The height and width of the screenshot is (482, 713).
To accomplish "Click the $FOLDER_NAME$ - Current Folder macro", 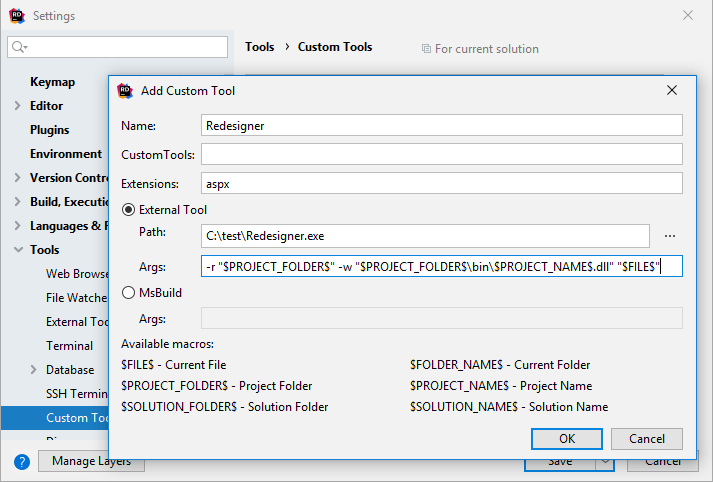I will point(500,365).
